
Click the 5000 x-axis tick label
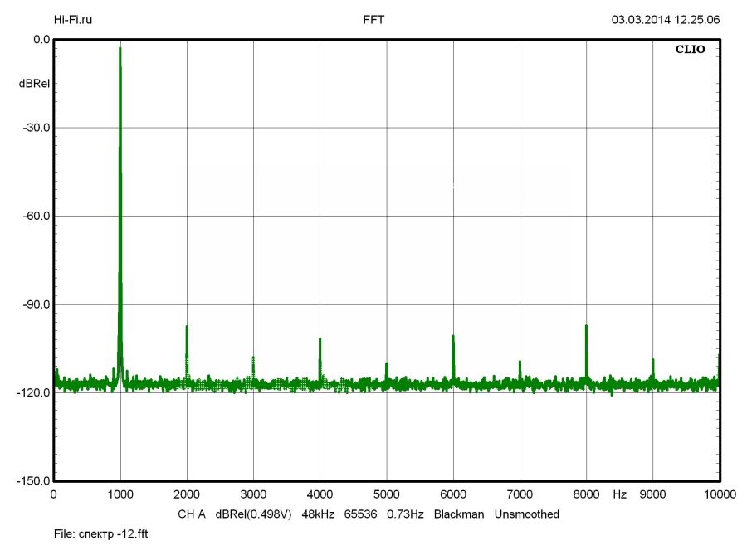[x=386, y=494]
